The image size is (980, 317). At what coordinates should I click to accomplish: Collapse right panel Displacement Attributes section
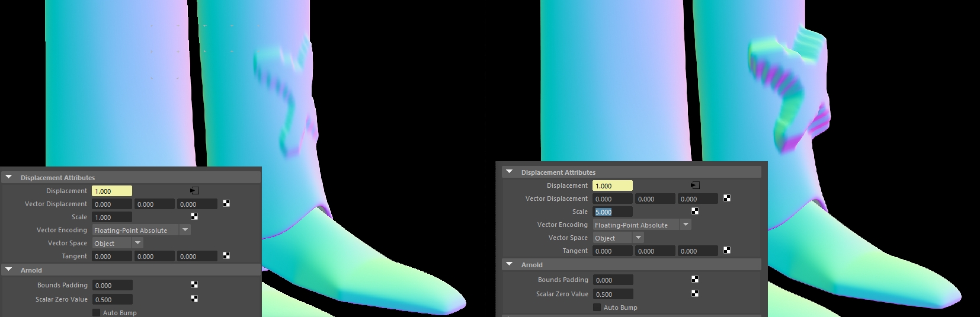tap(510, 172)
